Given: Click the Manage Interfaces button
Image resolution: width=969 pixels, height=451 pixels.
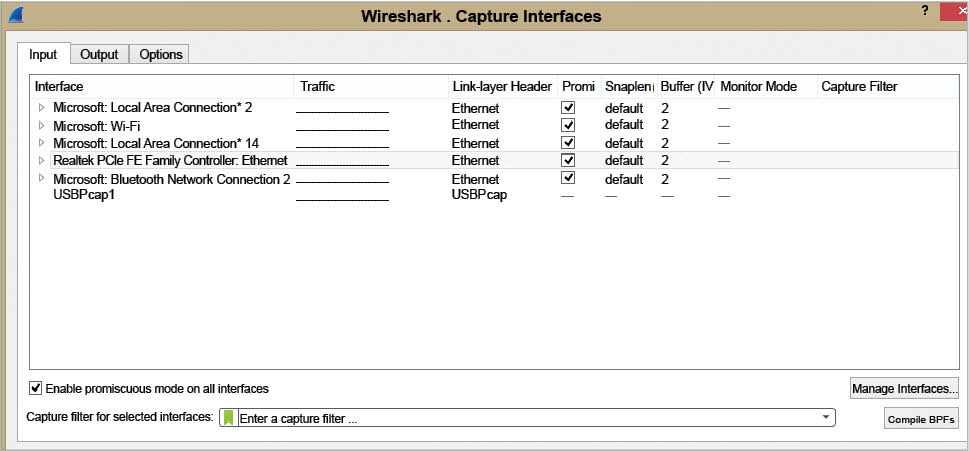Looking at the screenshot, I should coord(904,387).
